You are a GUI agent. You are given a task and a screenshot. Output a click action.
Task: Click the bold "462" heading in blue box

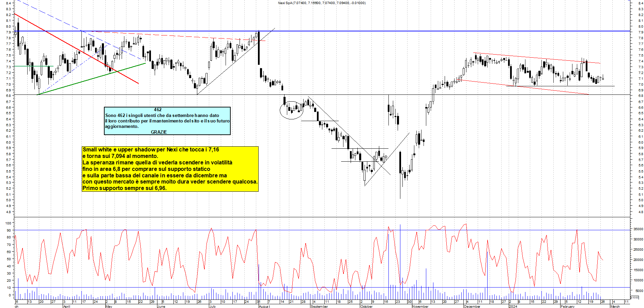[158, 109]
